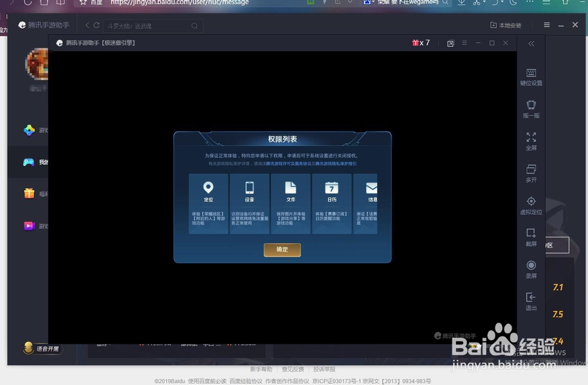The width and height of the screenshot is (588, 385).
Task: Click the 权限列表 dialog title
Action: (x=282, y=139)
